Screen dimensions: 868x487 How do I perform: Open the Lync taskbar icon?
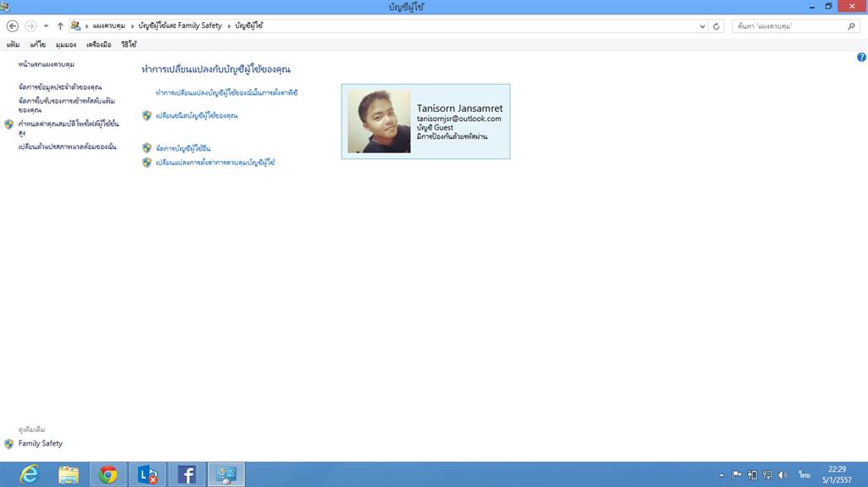(147, 474)
